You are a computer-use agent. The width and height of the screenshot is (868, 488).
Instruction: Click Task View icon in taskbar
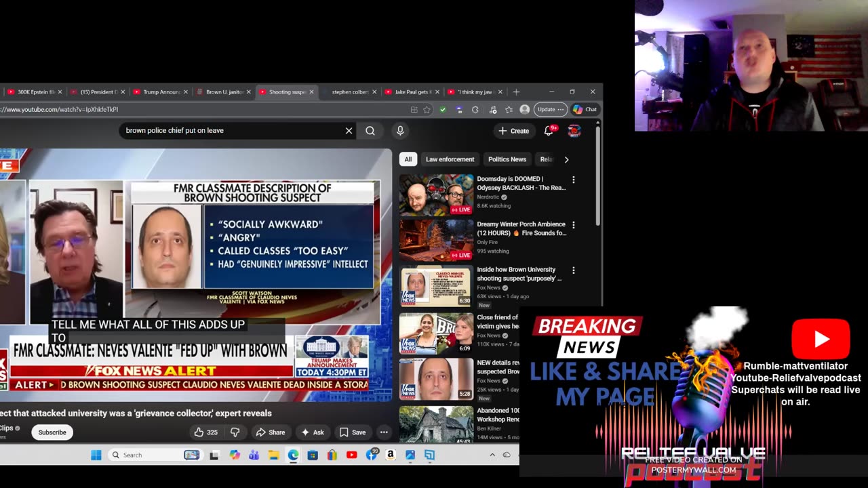214,455
